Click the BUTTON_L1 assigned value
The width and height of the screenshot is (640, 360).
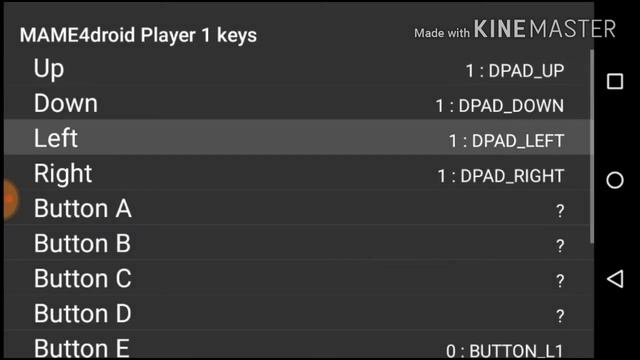click(504, 351)
